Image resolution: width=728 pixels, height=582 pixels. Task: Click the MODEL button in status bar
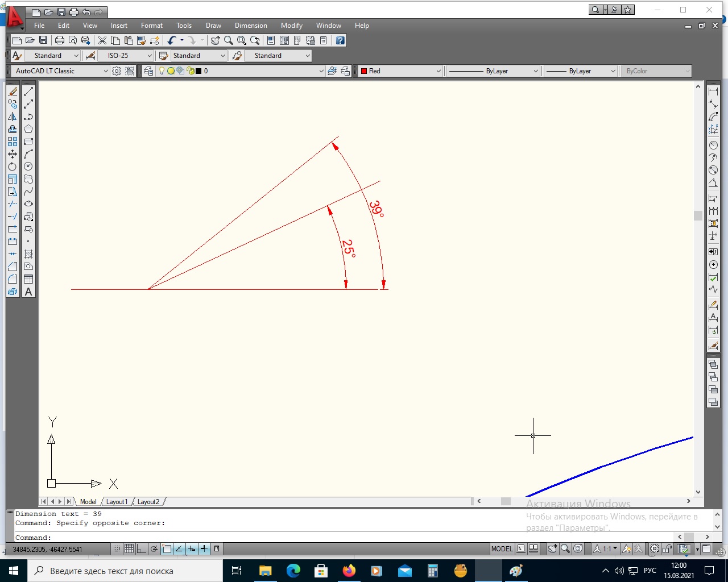(502, 549)
